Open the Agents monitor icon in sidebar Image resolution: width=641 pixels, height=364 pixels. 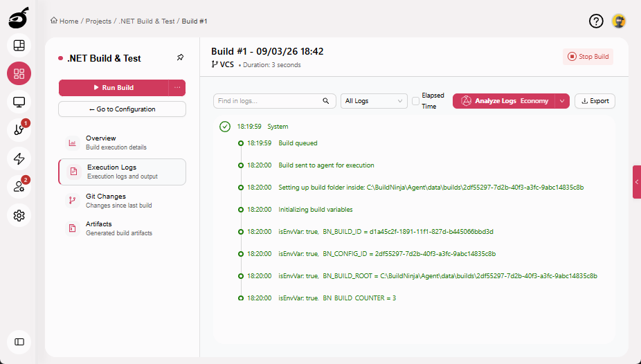19,102
